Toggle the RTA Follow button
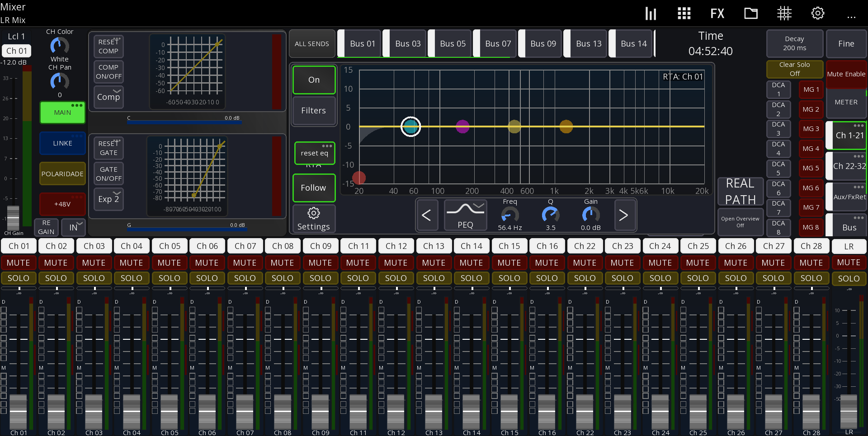The height and width of the screenshot is (436, 868). [x=314, y=188]
